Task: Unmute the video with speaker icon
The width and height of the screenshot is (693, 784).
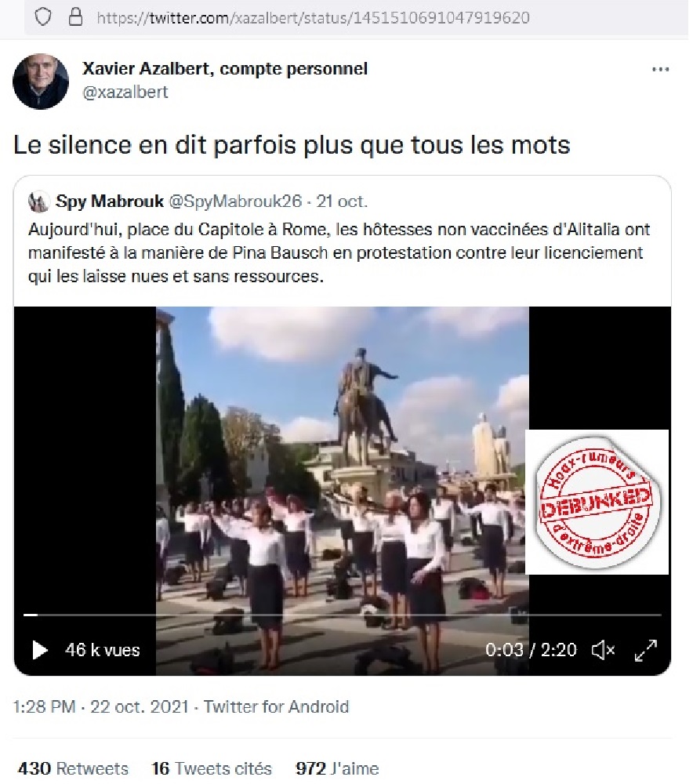Action: [x=603, y=650]
